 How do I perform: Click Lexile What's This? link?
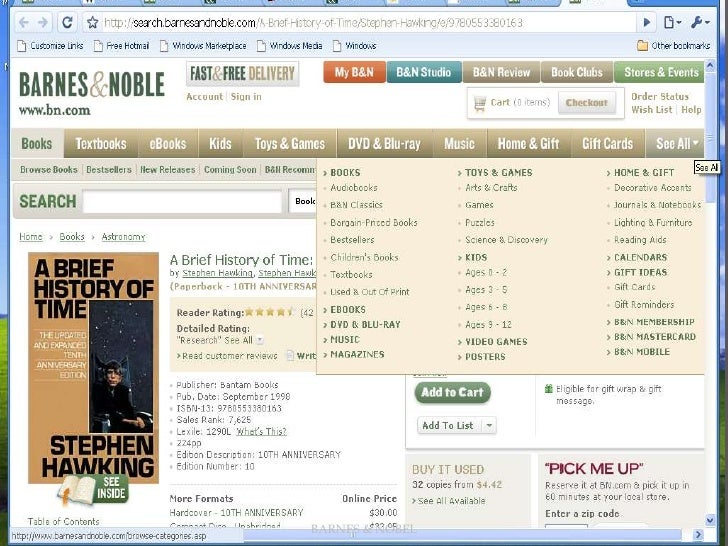(x=261, y=431)
